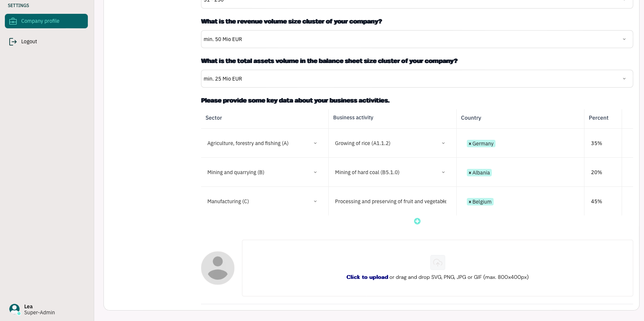Remove the Albania country tag
Screen dimensions: 644x321
click(470, 173)
